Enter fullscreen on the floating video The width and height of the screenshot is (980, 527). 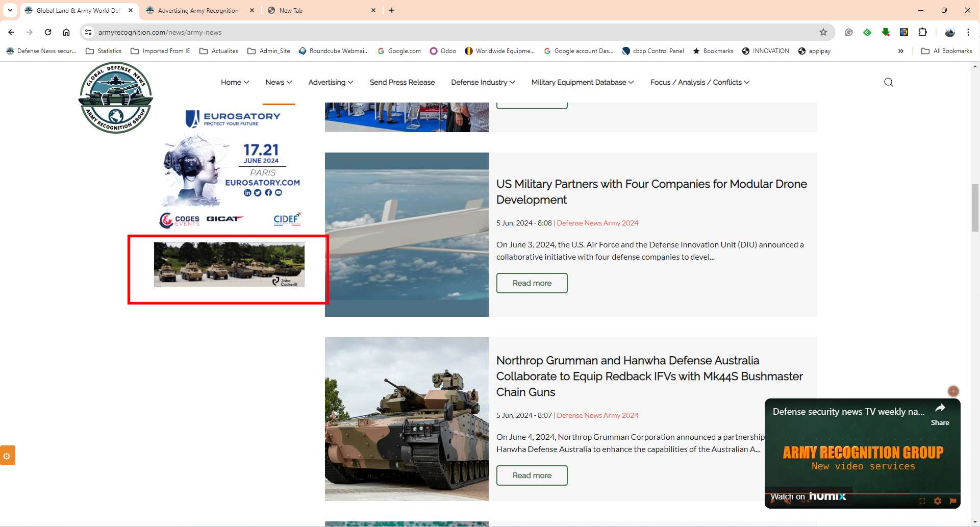[922, 501]
